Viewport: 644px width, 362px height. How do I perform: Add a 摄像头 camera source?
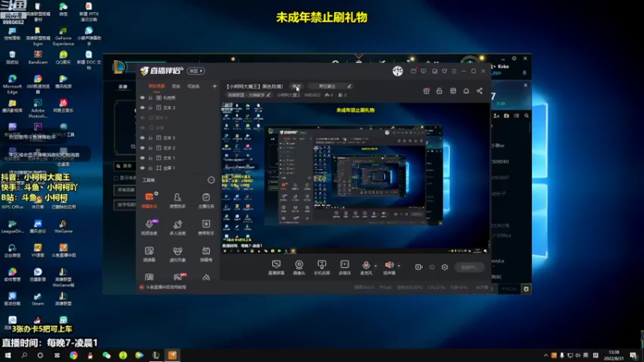point(299,267)
